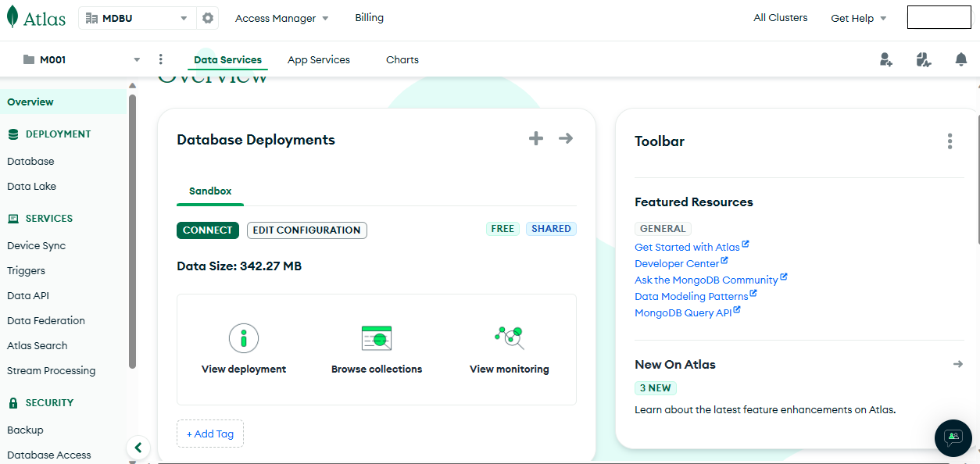The image size is (980, 464).
Task: Open the chat support widget
Action: pyautogui.click(x=953, y=437)
